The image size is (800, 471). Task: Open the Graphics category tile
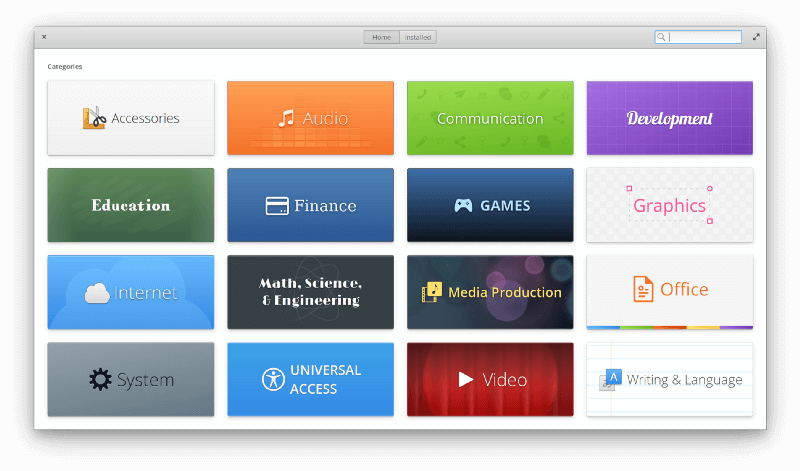click(x=669, y=205)
